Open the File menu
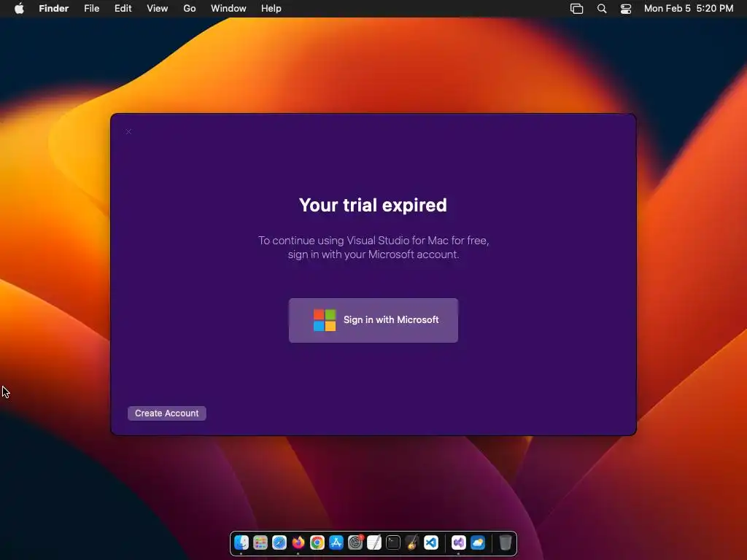This screenshot has width=747, height=560. click(x=91, y=9)
